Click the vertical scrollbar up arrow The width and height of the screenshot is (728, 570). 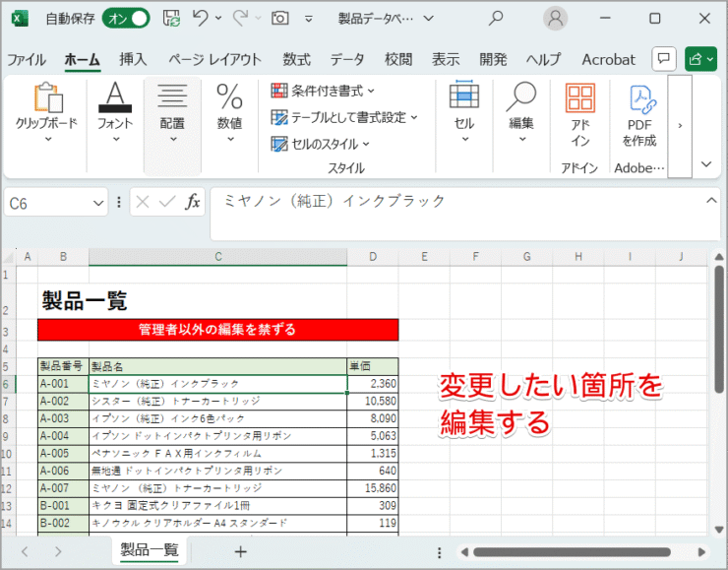pos(719,257)
